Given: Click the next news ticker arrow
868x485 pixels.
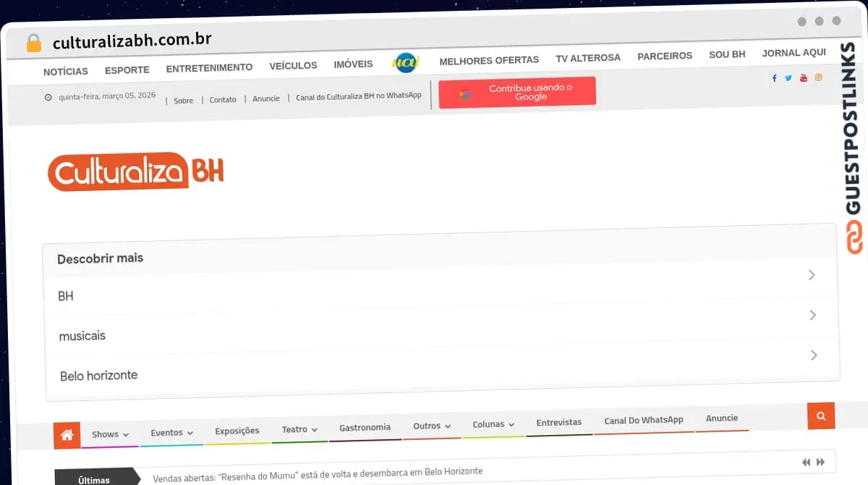Looking at the screenshot, I should coord(821,462).
